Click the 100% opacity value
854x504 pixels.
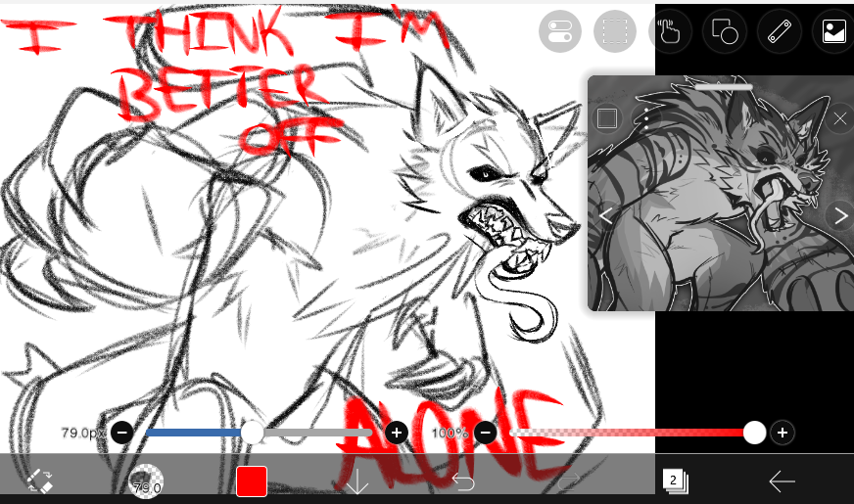point(451,434)
